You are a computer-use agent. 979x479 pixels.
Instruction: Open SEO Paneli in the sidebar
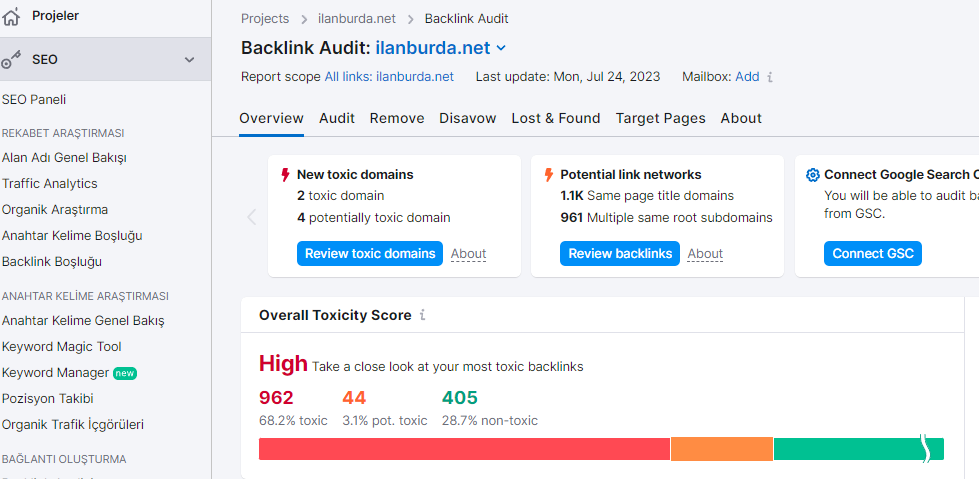(34, 100)
